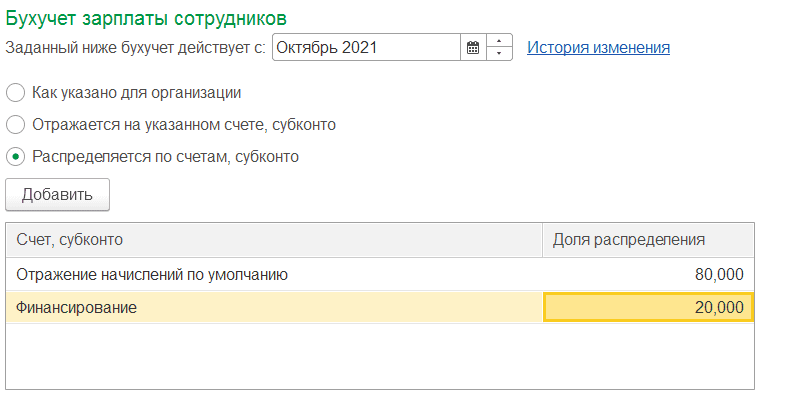The width and height of the screenshot is (803, 416).
Task: Click the divider between the two column headers
Action: pos(542,240)
